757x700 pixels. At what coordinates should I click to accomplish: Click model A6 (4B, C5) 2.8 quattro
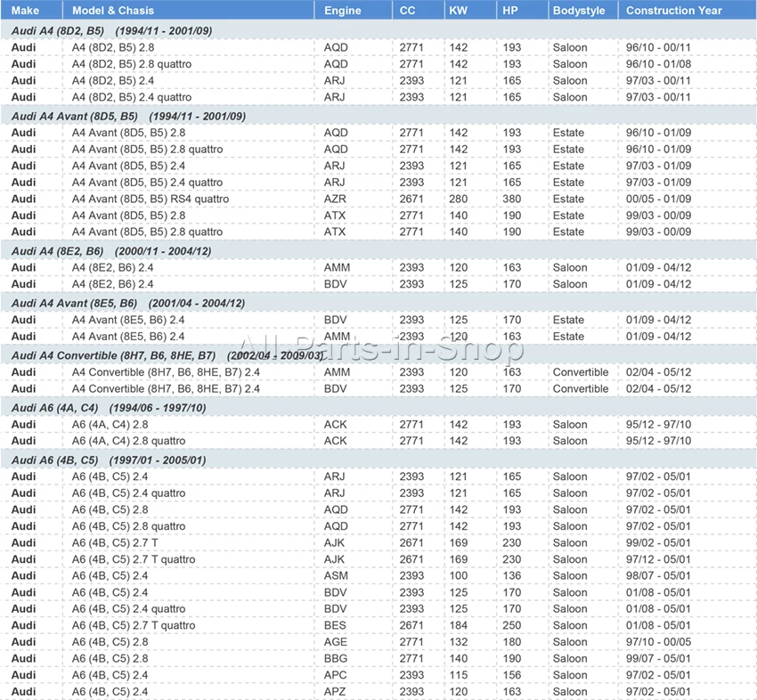click(x=128, y=526)
